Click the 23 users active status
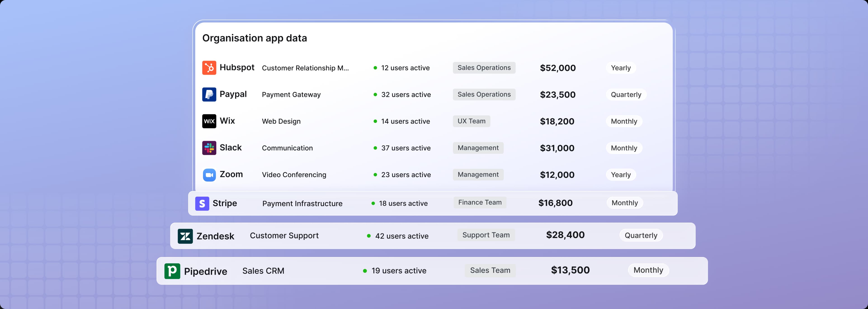 (x=402, y=175)
